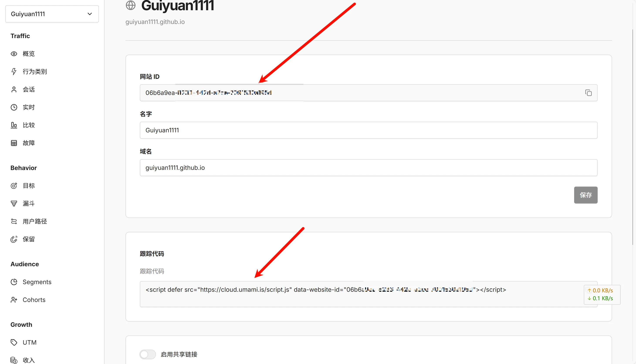Click the 名字 field label
The width and height of the screenshot is (636, 364).
tap(146, 114)
